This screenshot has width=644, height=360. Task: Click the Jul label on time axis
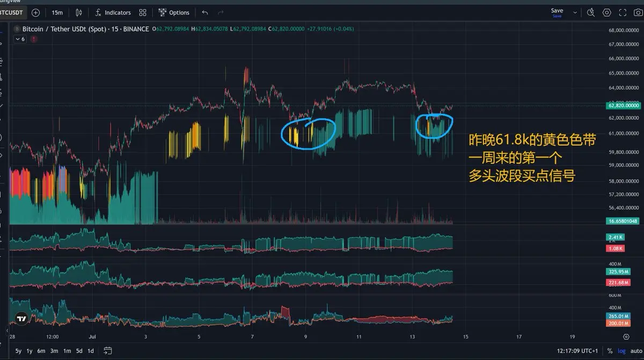pos(92,337)
